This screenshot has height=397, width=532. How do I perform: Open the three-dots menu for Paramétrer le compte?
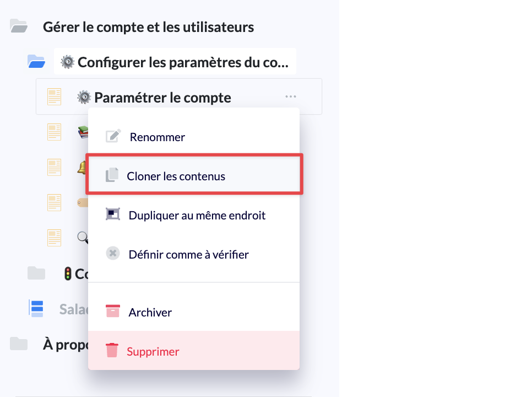click(291, 97)
